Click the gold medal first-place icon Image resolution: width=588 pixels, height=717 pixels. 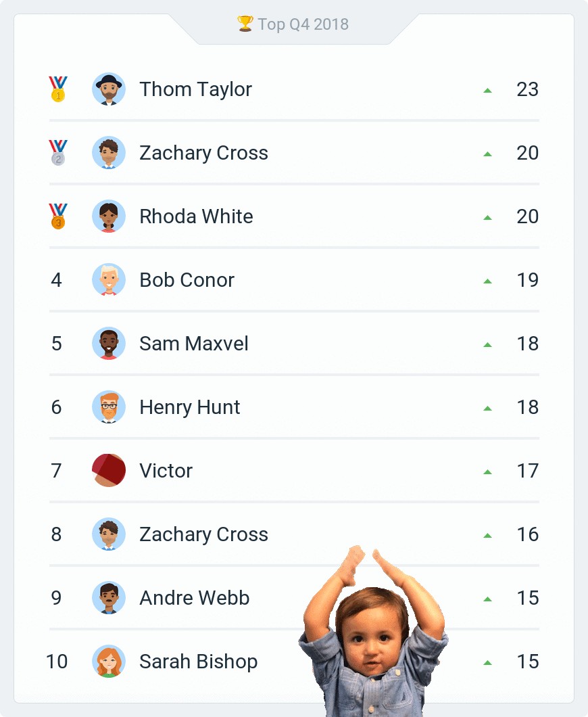pyautogui.click(x=57, y=89)
